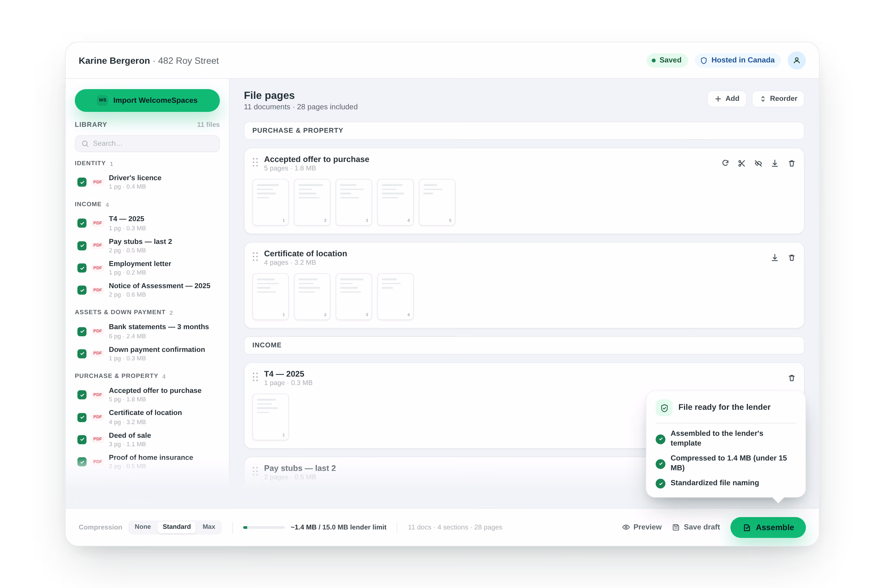Select Deed of sale in the library

click(147, 439)
